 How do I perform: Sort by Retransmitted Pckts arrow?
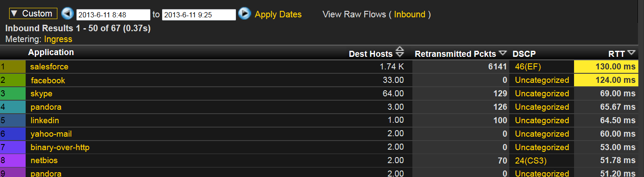click(503, 53)
